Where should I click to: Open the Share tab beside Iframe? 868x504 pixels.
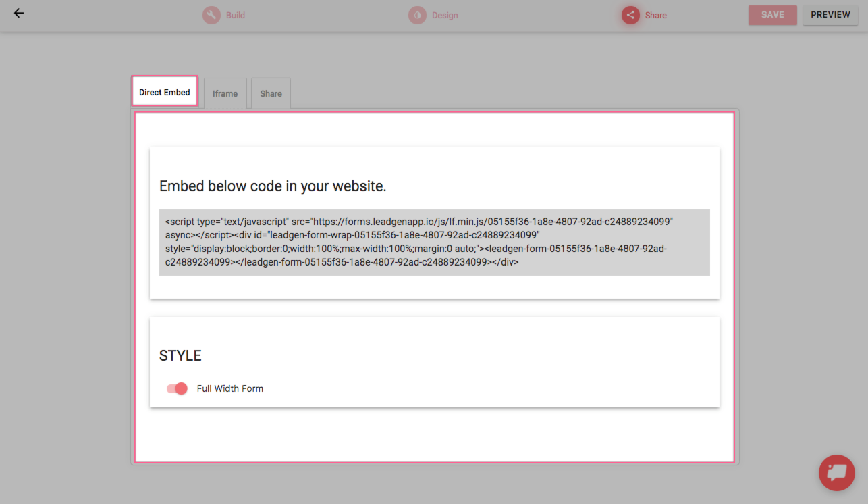pos(271,93)
